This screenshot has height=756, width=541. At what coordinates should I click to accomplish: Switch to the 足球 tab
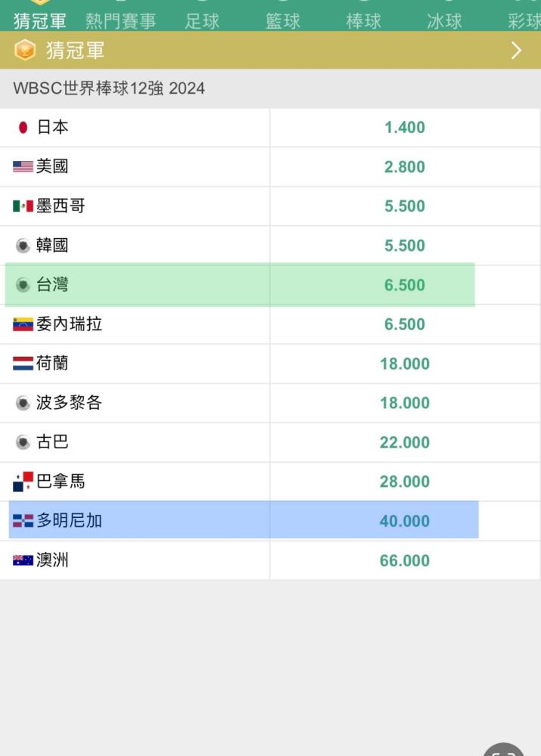click(202, 21)
